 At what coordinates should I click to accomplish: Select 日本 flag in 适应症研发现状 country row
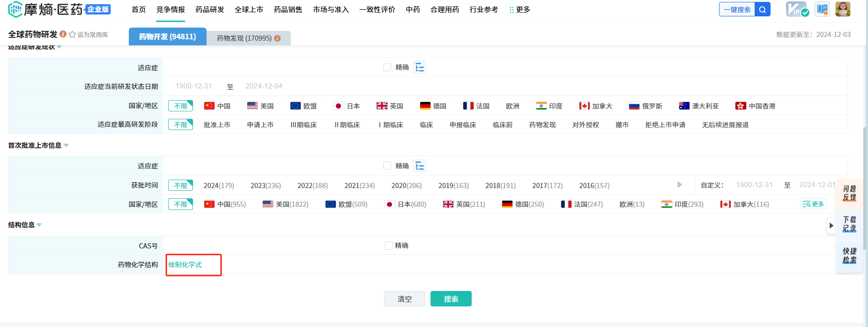coord(339,106)
